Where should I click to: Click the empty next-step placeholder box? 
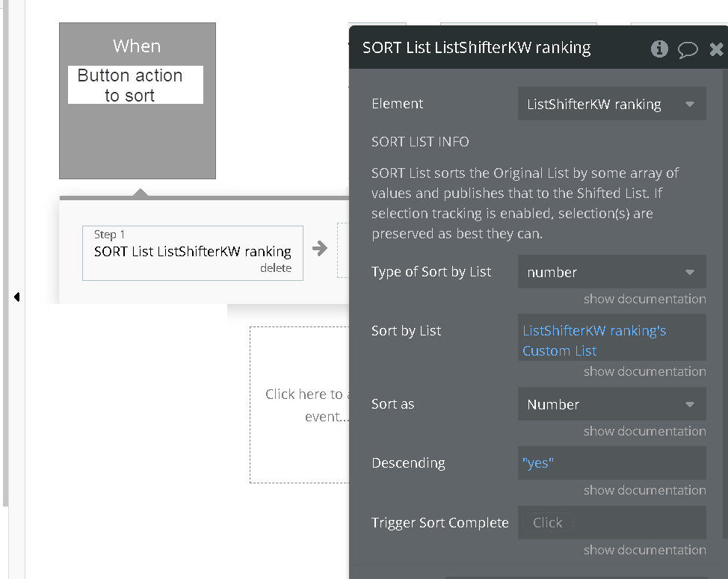[343, 250]
